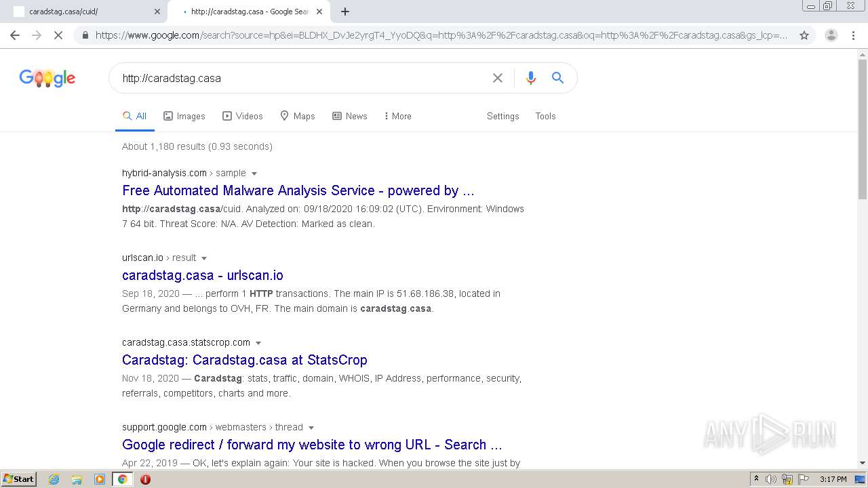Expand the urlscan.io result dropdown arrow

(x=204, y=258)
